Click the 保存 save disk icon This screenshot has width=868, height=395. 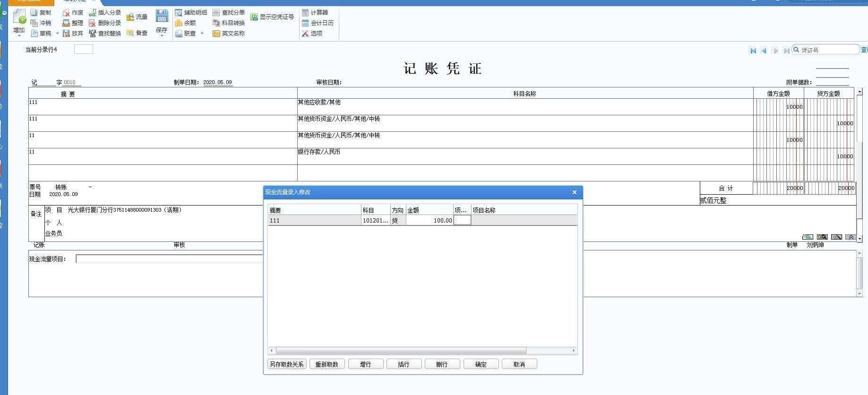(x=162, y=16)
